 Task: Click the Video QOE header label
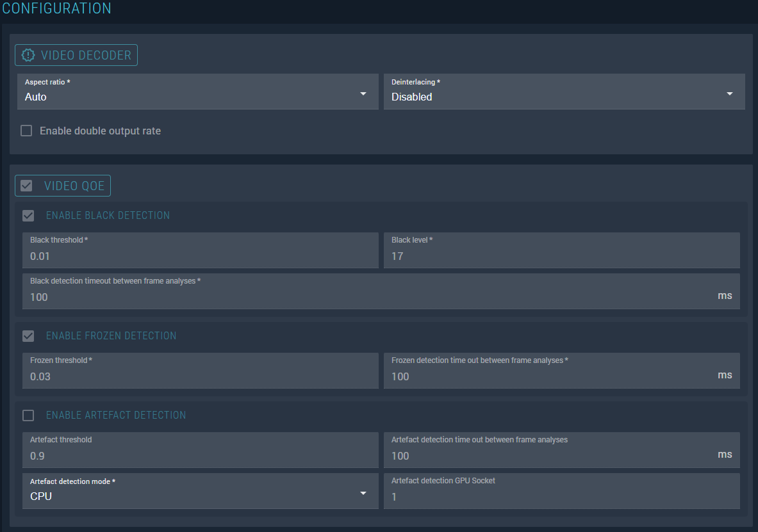tap(74, 186)
